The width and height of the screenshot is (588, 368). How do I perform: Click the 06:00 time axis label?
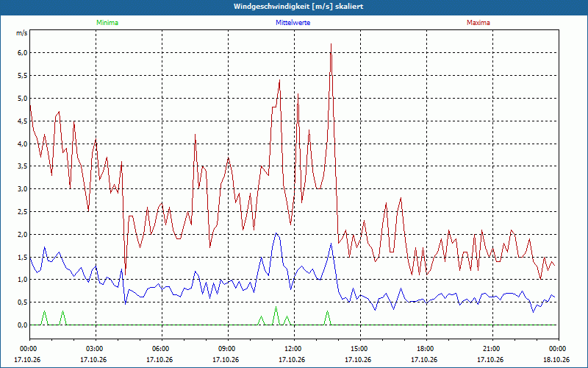162,349
